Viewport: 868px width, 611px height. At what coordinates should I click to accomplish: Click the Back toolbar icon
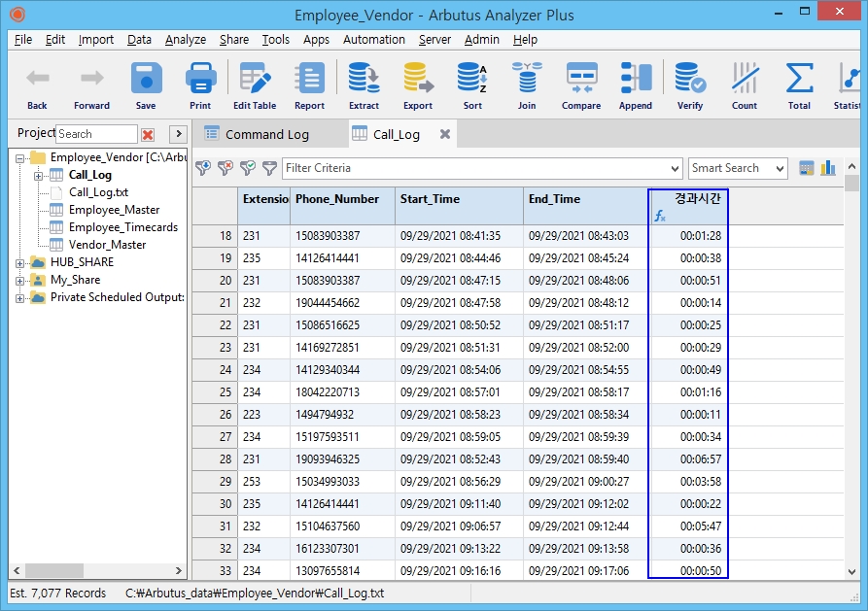pyautogui.click(x=37, y=85)
